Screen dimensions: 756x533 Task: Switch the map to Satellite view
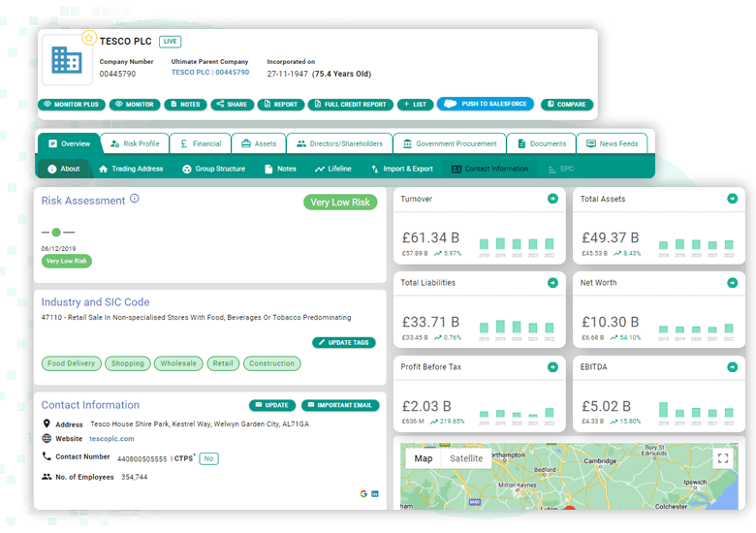[x=466, y=458]
